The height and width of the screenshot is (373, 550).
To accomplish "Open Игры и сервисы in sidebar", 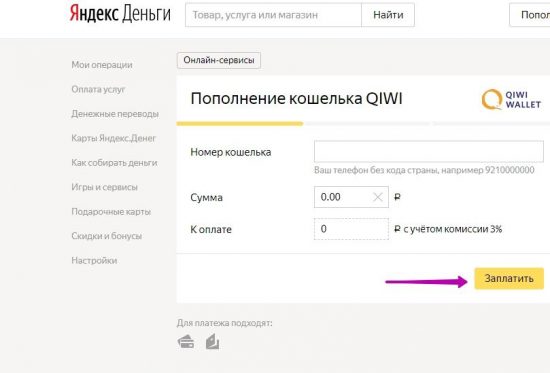I will 105,187.
